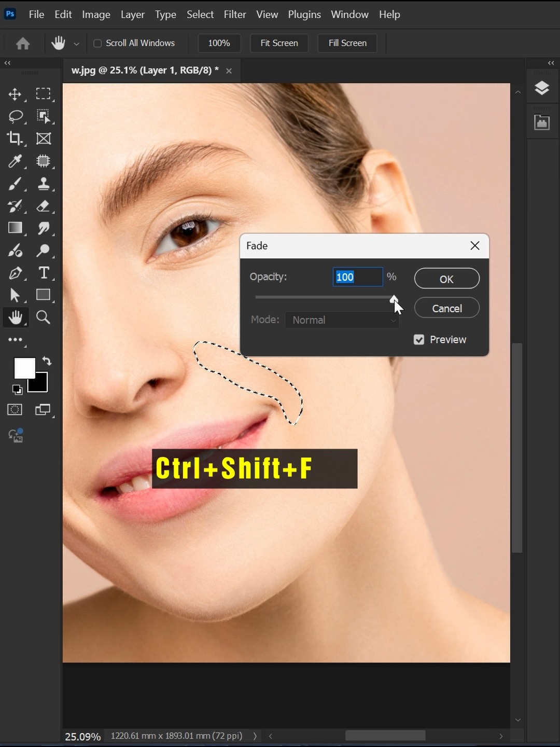
Task: Select the Hand tool in toolbar
Action: pos(15,317)
